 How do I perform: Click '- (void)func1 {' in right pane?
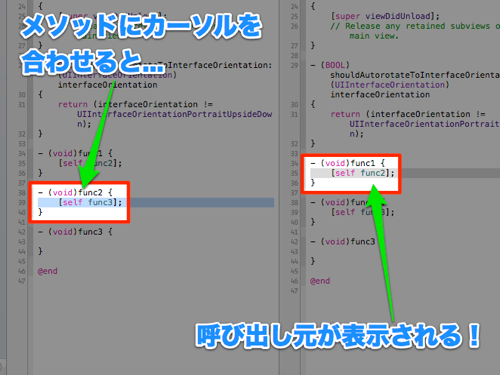point(348,163)
